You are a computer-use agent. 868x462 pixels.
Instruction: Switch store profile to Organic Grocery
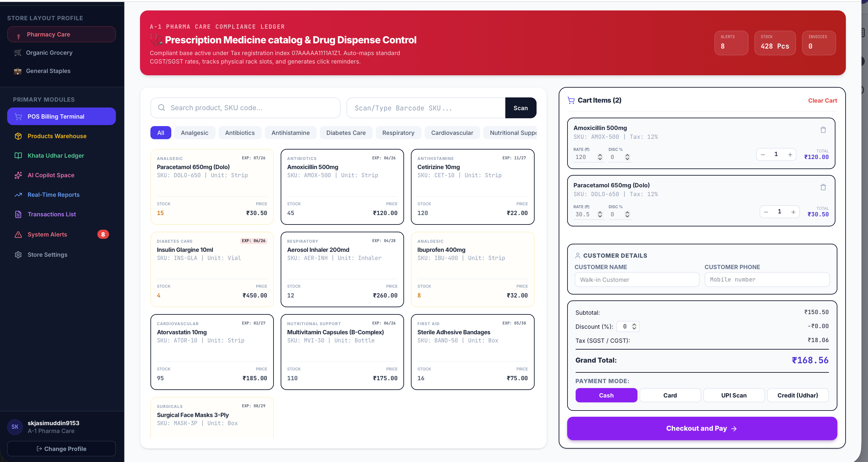pyautogui.click(x=61, y=52)
